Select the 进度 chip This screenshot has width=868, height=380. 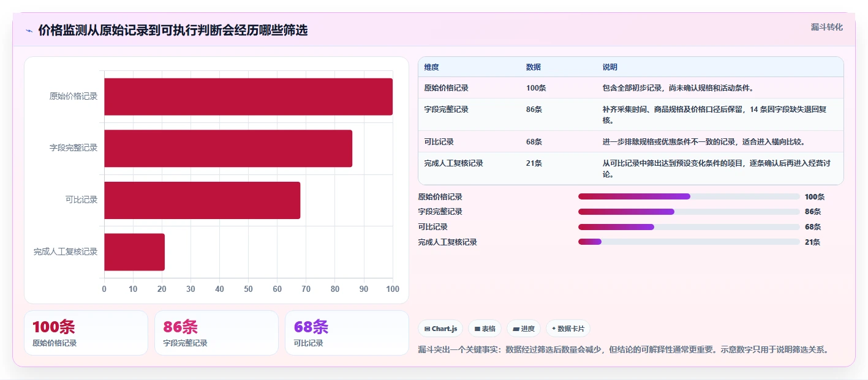point(524,329)
